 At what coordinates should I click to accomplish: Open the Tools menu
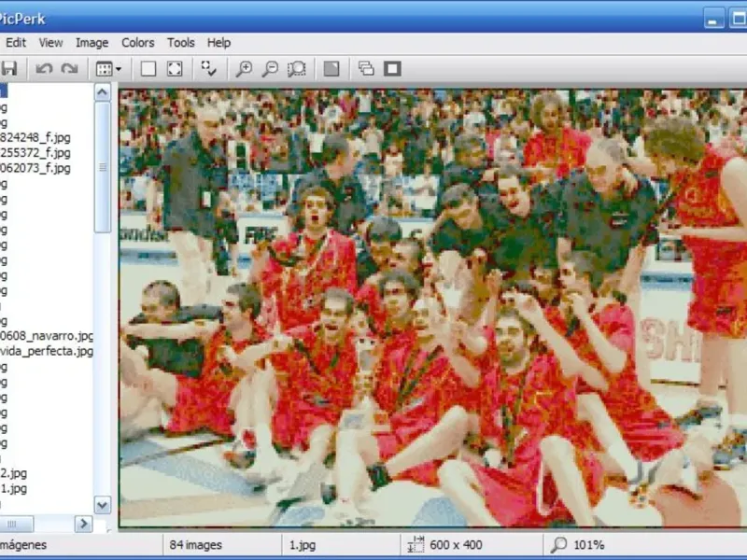pos(180,42)
